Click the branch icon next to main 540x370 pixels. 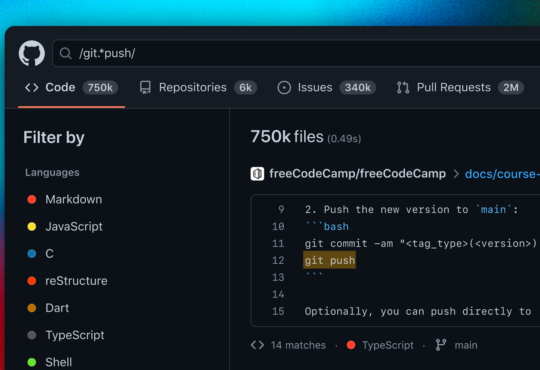(x=441, y=345)
